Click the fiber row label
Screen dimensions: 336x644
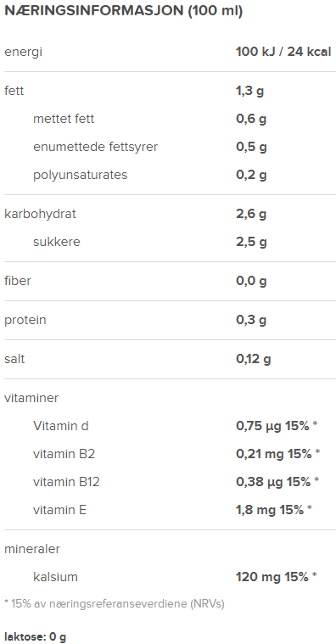(x=17, y=281)
